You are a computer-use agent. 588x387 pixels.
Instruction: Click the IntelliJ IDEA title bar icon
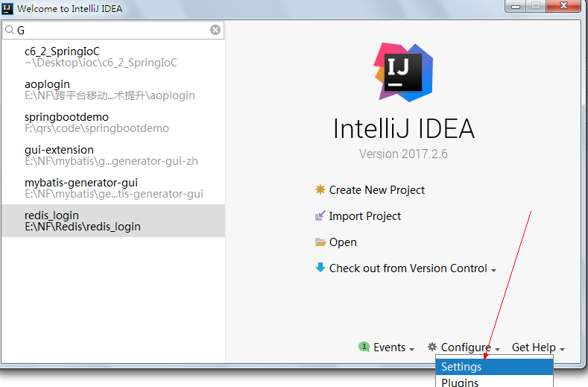8,9
